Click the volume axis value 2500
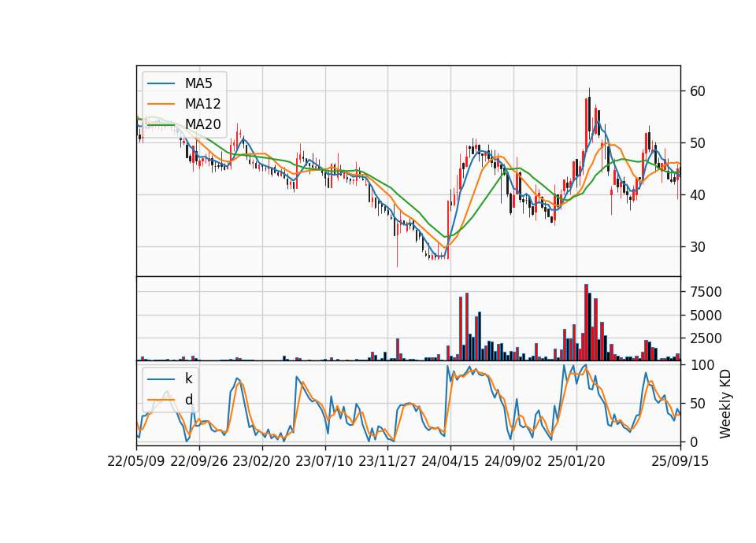This screenshot has width=756, height=543. [706, 338]
